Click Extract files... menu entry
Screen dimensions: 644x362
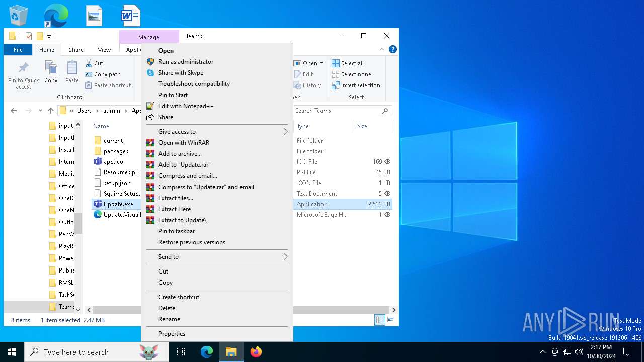(x=217, y=198)
